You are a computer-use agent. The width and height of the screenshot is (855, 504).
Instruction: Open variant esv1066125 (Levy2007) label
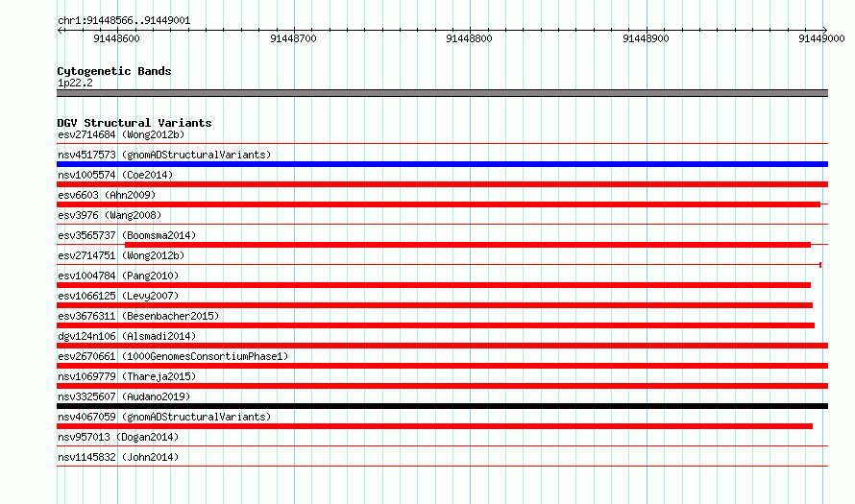point(118,296)
